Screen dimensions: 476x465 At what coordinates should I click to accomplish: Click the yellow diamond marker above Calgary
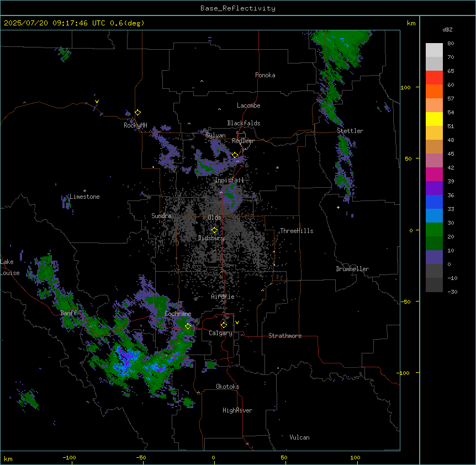click(x=224, y=325)
